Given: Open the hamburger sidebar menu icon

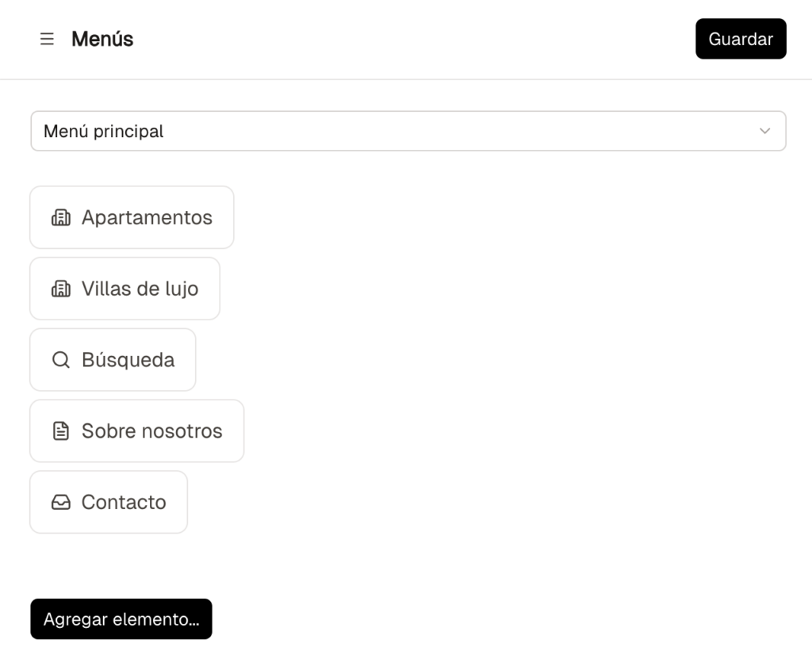Looking at the screenshot, I should 47,39.
